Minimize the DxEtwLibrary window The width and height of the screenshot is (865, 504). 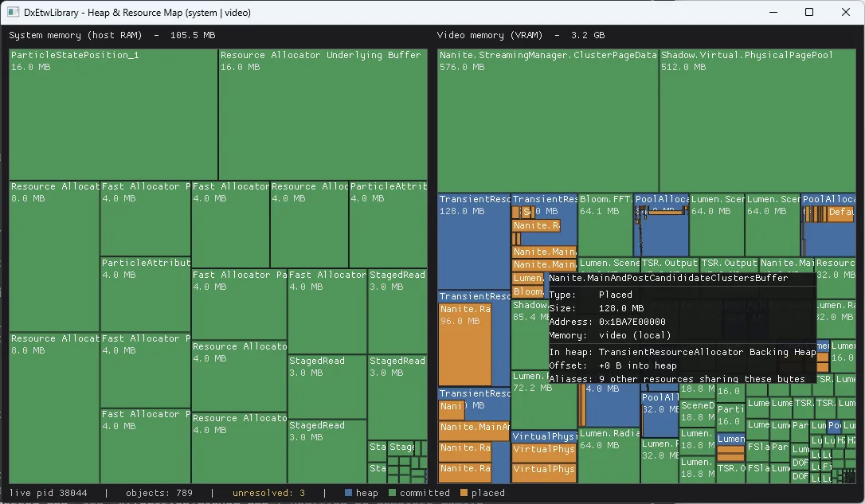[773, 12]
